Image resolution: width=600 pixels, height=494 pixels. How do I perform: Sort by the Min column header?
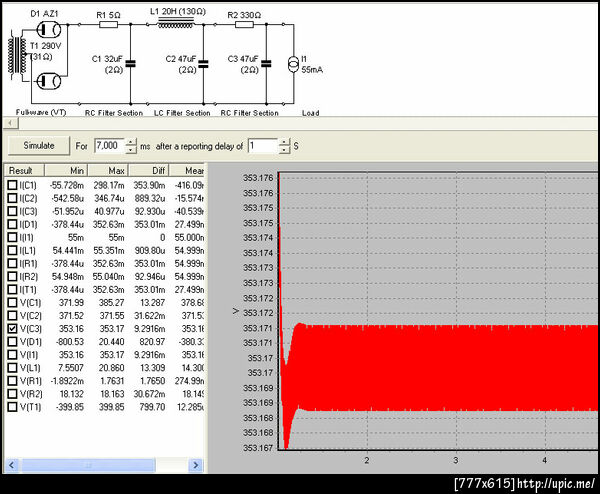point(66,171)
